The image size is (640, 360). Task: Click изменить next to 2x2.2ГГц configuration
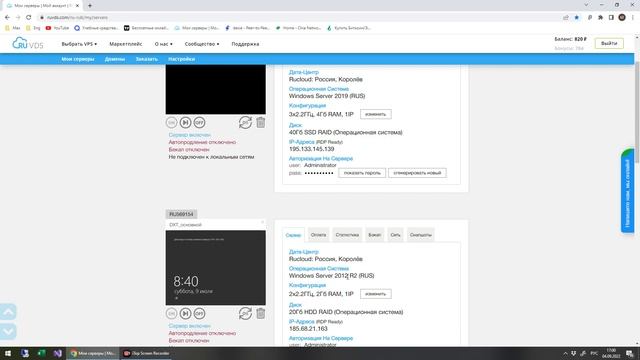[376, 294]
